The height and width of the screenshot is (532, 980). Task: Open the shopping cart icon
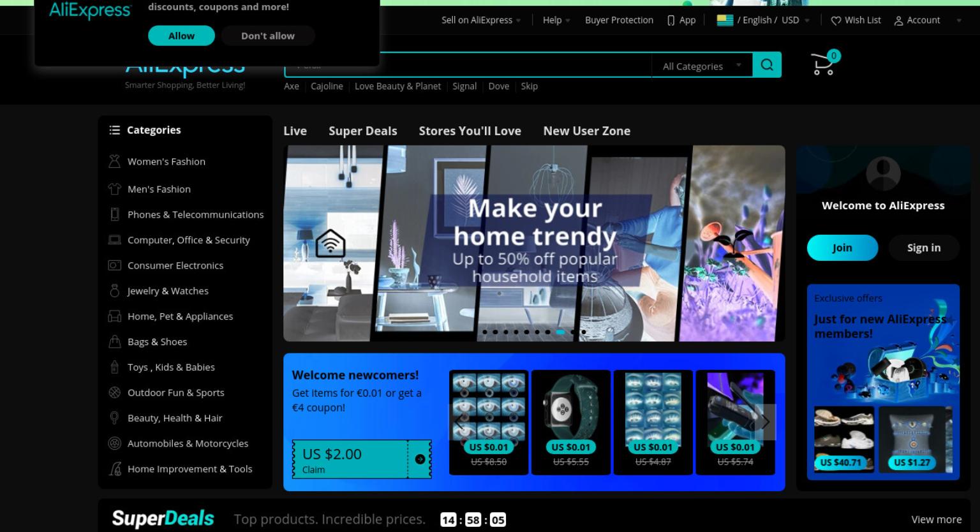[823, 64]
